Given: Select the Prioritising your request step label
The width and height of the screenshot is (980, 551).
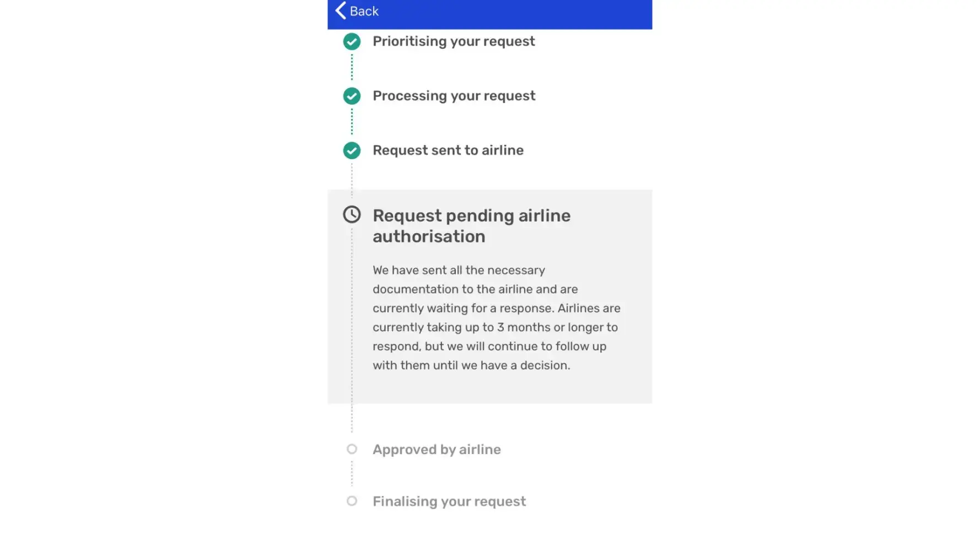Looking at the screenshot, I should click(453, 41).
